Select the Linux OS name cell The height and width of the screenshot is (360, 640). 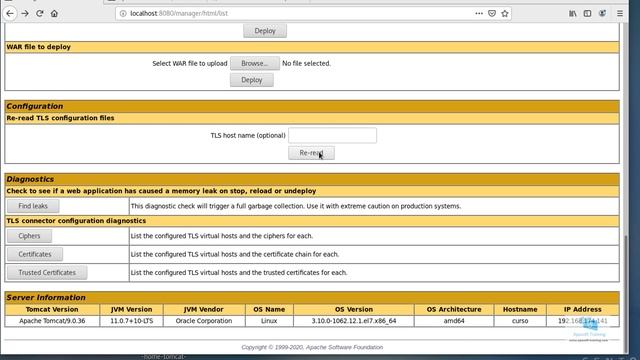click(269, 321)
